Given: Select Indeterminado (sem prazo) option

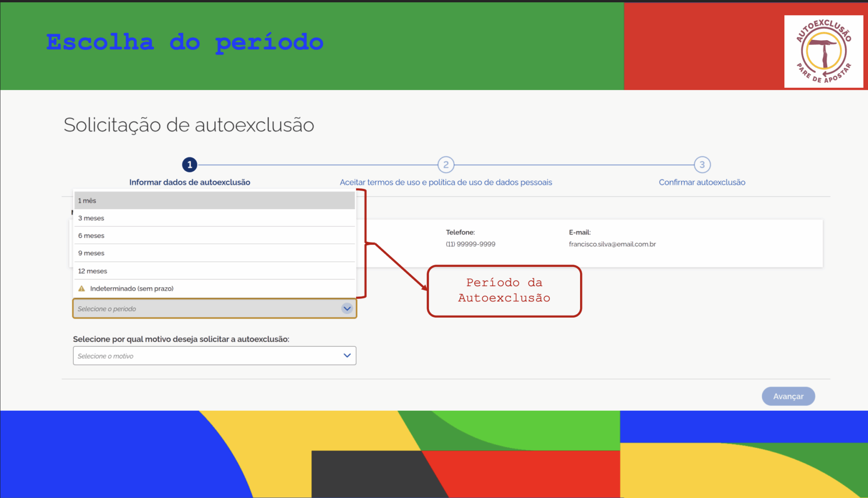Looking at the screenshot, I should point(214,288).
